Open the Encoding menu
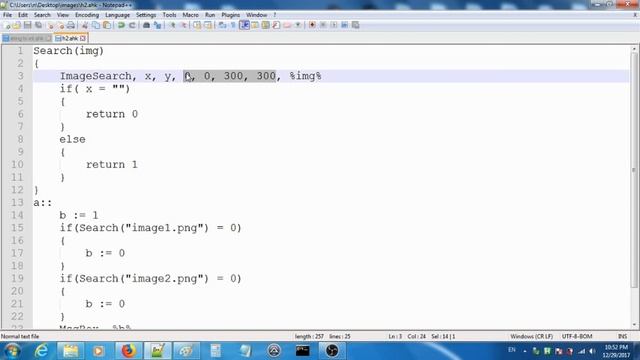Viewport: 640px width, 360px height. coord(87,15)
